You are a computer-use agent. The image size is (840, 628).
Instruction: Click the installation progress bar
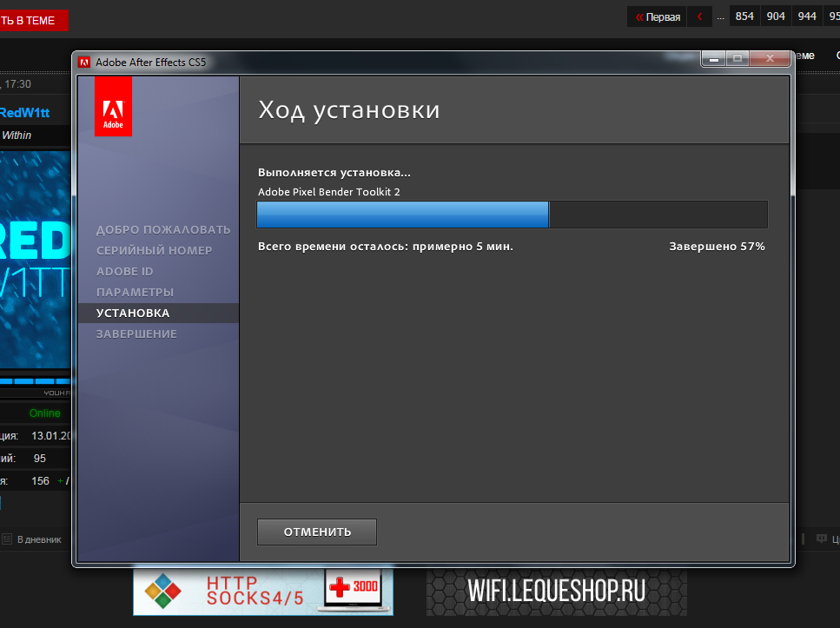[x=513, y=215]
